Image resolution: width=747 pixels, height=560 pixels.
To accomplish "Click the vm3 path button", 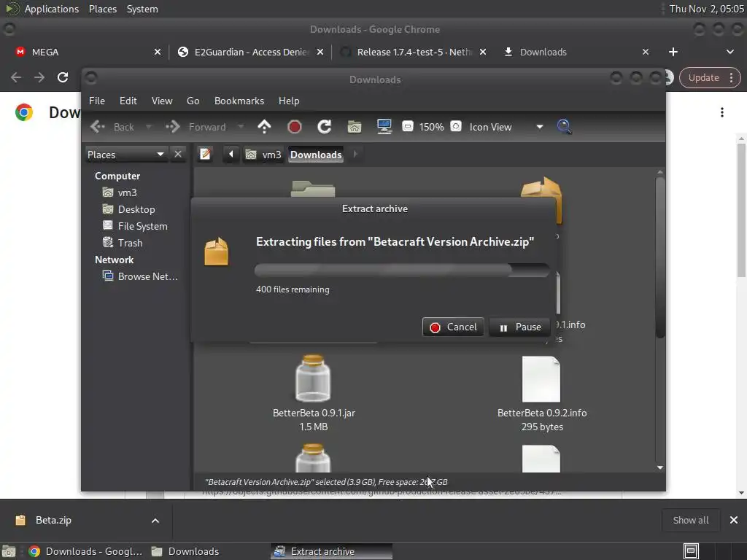I will pos(263,155).
